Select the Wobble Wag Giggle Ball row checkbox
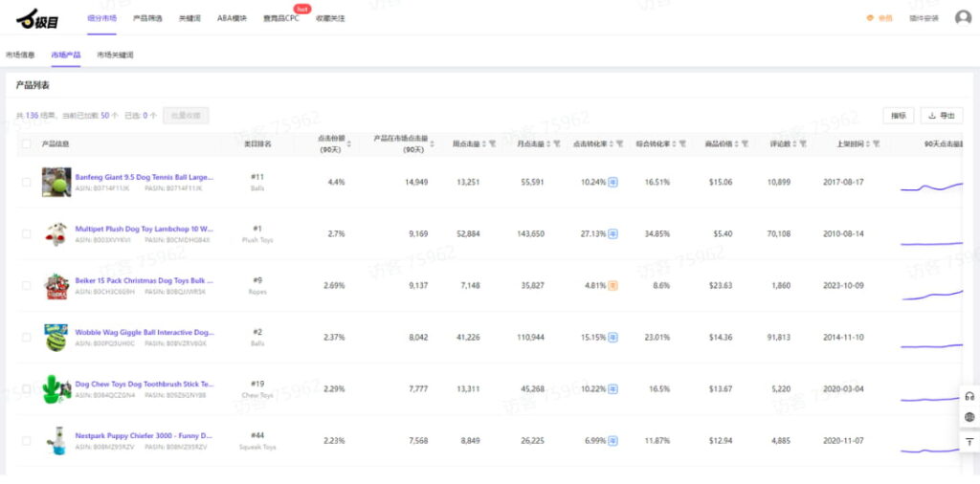The width and height of the screenshot is (980, 484). [x=26, y=337]
